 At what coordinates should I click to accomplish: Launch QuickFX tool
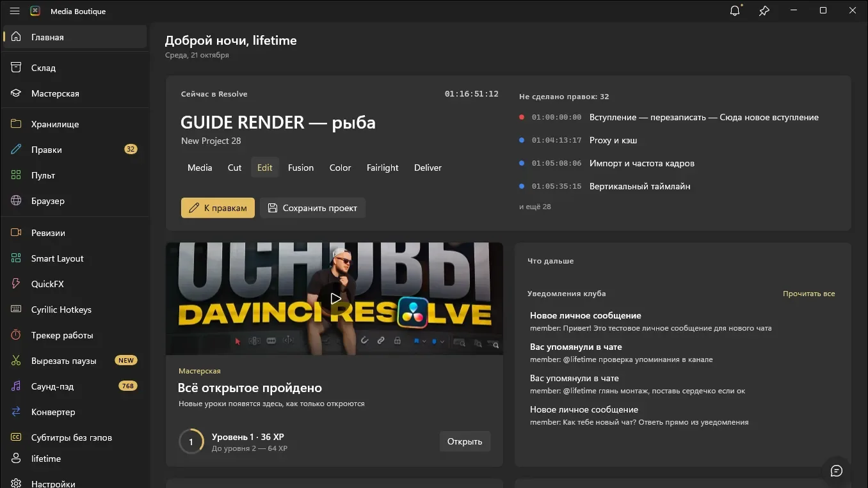tap(75, 284)
